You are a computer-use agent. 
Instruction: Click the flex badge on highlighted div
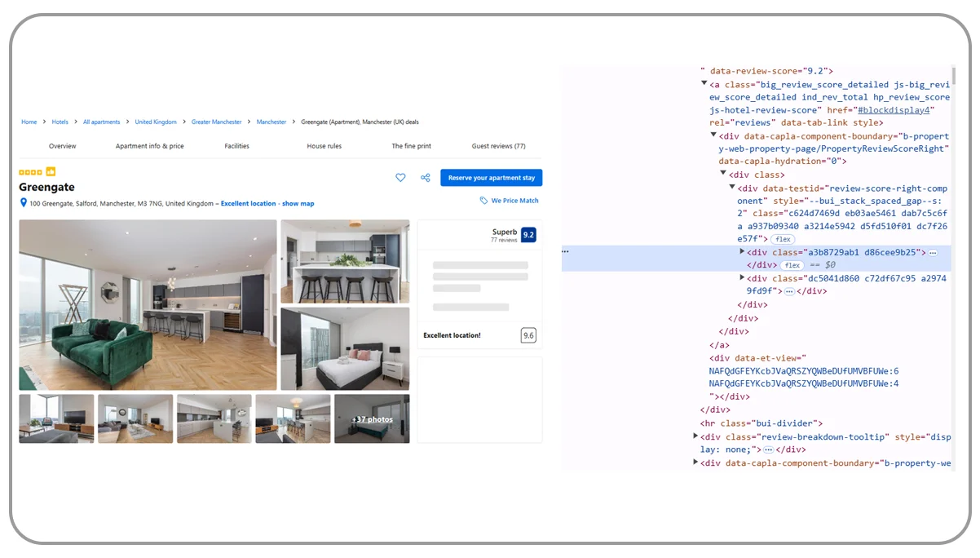point(792,266)
